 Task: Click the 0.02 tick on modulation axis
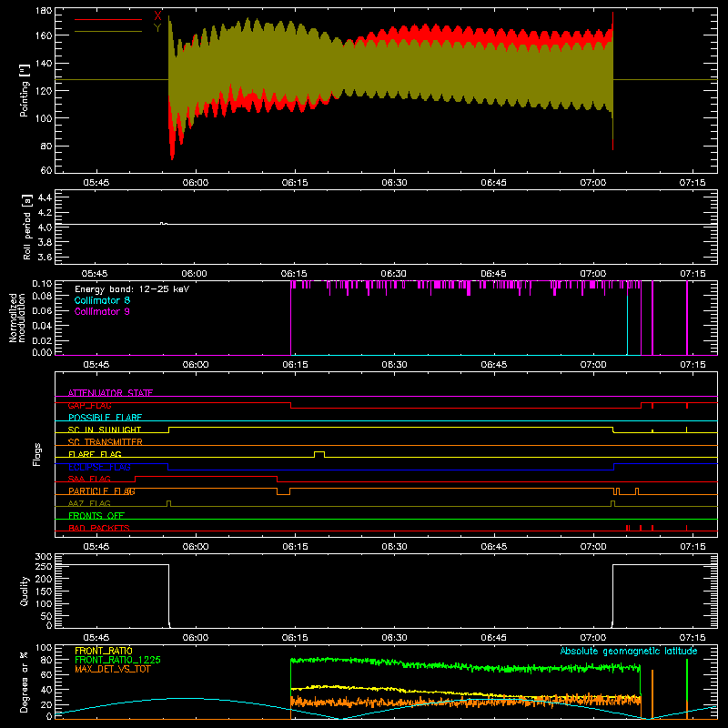[x=42, y=340]
